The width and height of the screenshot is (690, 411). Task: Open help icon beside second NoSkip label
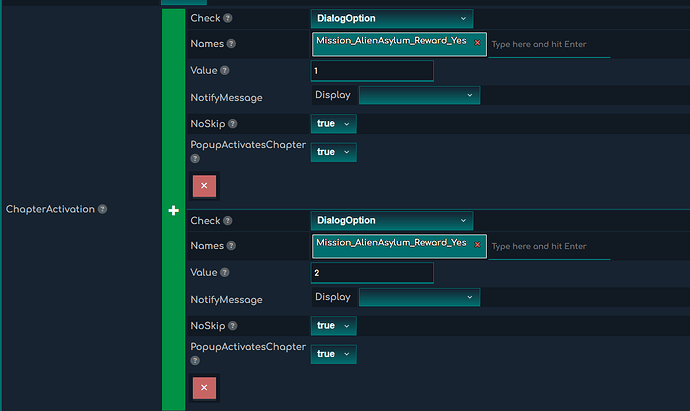(x=233, y=326)
